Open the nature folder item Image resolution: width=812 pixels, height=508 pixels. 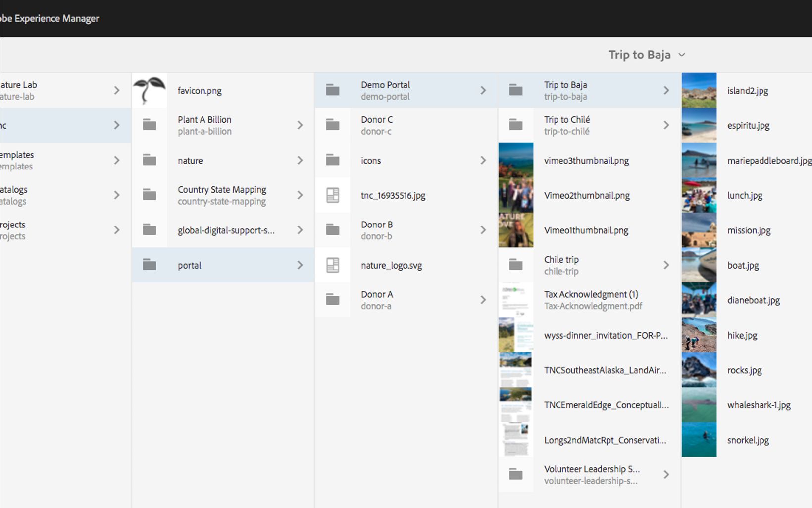click(191, 161)
